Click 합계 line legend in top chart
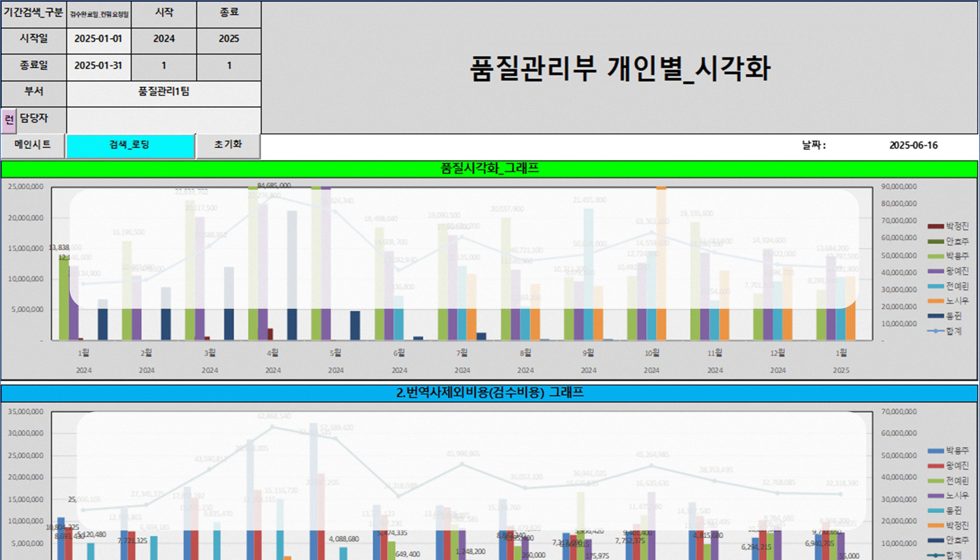 pyautogui.click(x=945, y=331)
